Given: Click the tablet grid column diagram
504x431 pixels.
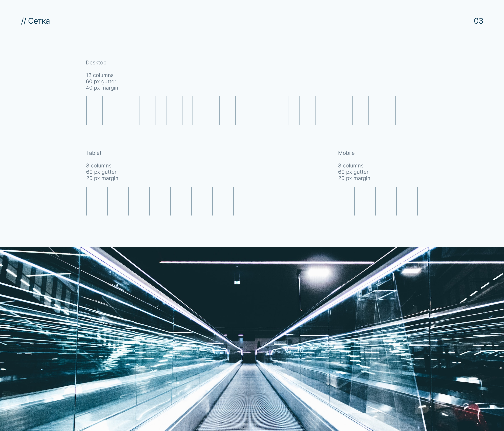Looking at the screenshot, I should pyautogui.click(x=168, y=201).
